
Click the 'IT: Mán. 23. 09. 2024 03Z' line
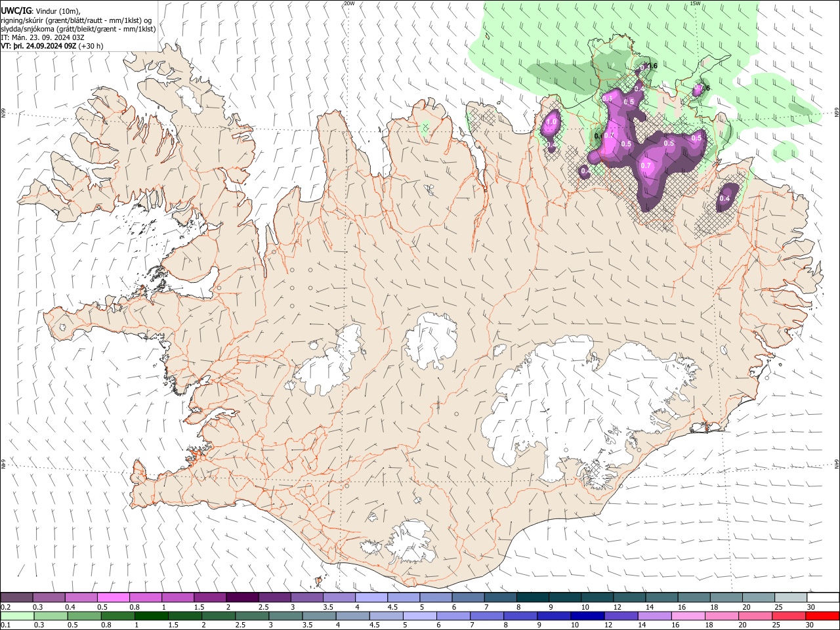click(x=43, y=37)
